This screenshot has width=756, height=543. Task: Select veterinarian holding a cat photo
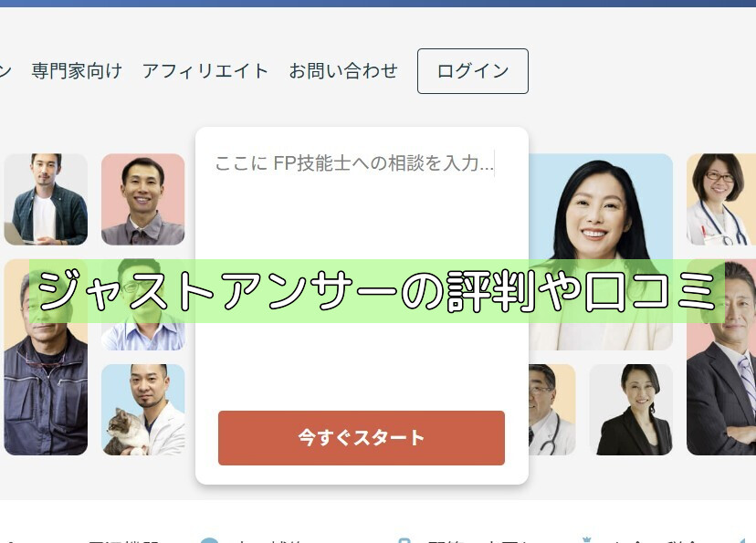point(142,410)
